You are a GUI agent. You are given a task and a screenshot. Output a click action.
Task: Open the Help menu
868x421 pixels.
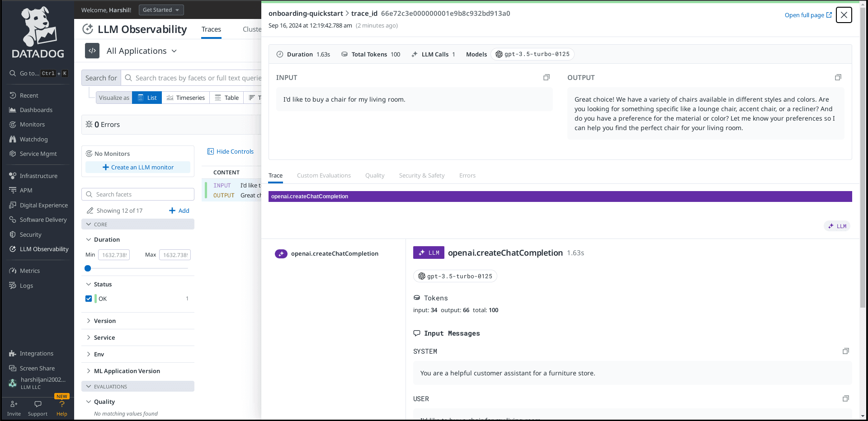tap(62, 408)
